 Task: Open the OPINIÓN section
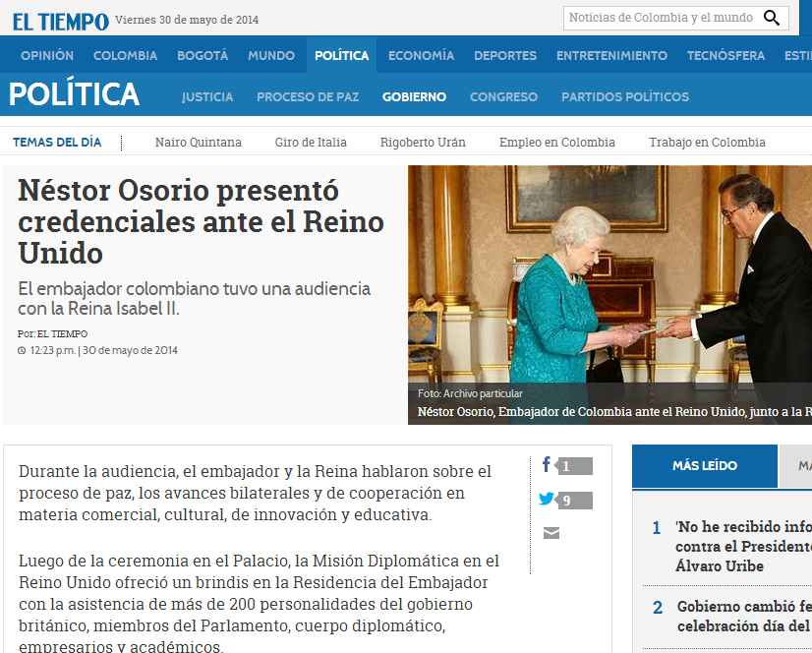click(x=47, y=55)
